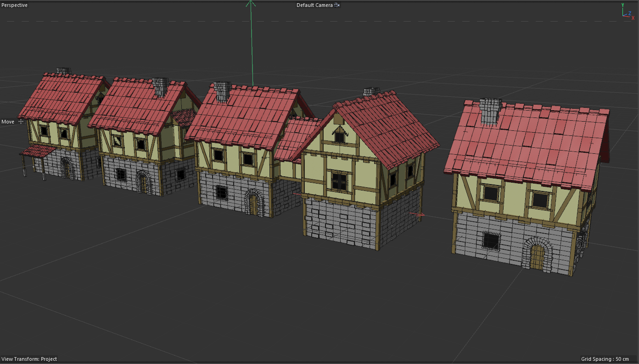Image resolution: width=639 pixels, height=364 pixels.
Task: Click the Perspective viewport label
Action: (15, 5)
